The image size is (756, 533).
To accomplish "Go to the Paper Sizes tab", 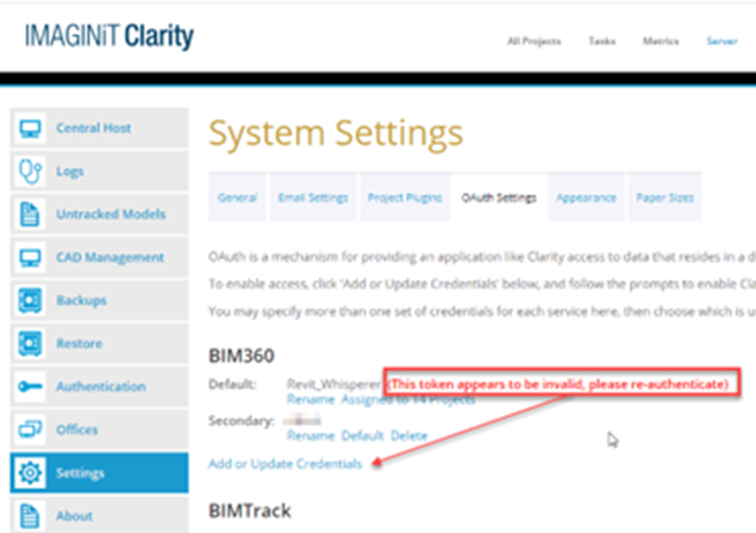I will click(664, 198).
